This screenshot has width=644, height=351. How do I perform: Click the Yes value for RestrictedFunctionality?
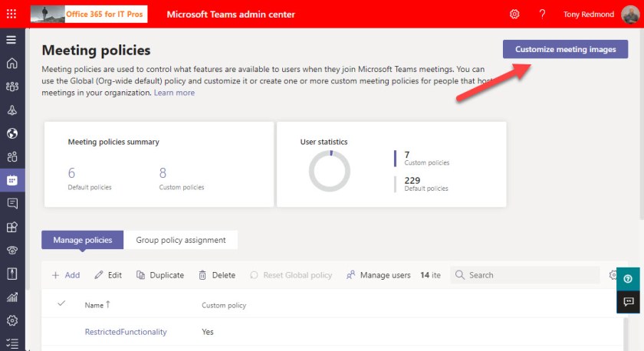[x=208, y=332]
